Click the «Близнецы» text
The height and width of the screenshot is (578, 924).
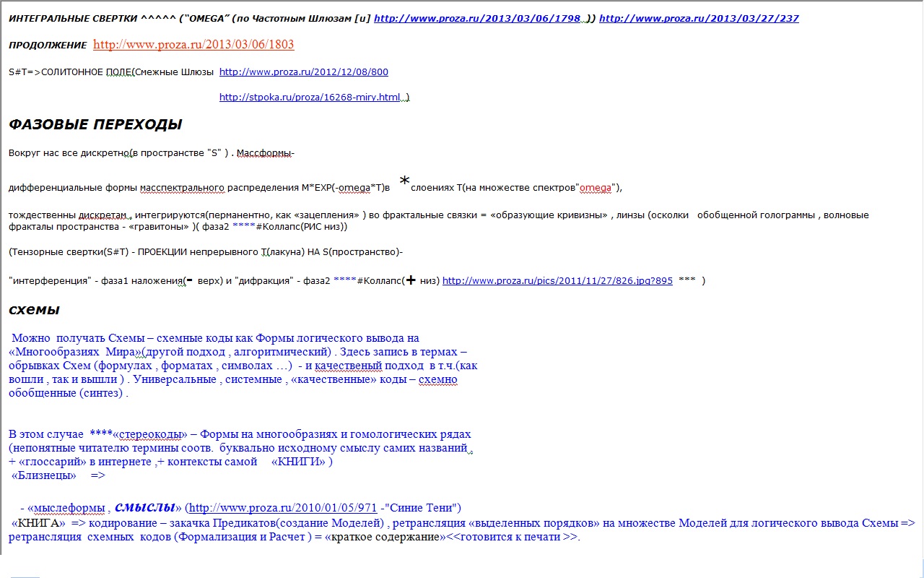tap(44, 475)
